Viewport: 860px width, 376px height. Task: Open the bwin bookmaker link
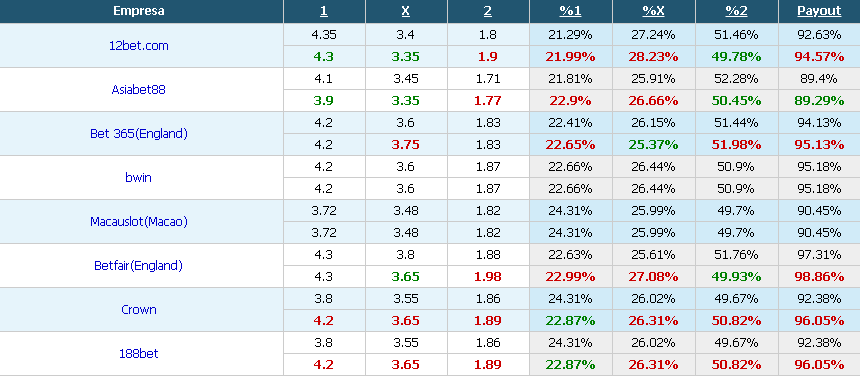(138, 178)
